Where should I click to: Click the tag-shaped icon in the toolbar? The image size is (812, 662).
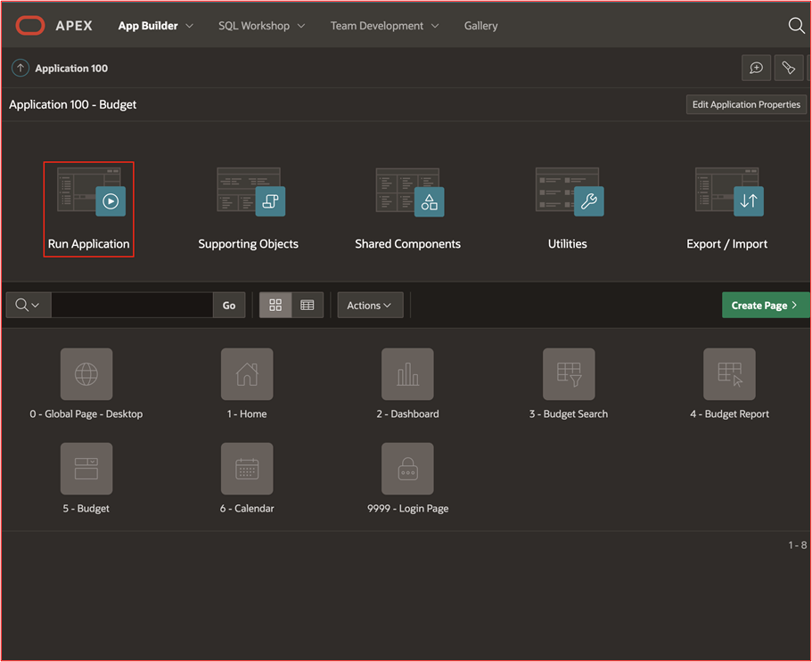click(x=788, y=68)
